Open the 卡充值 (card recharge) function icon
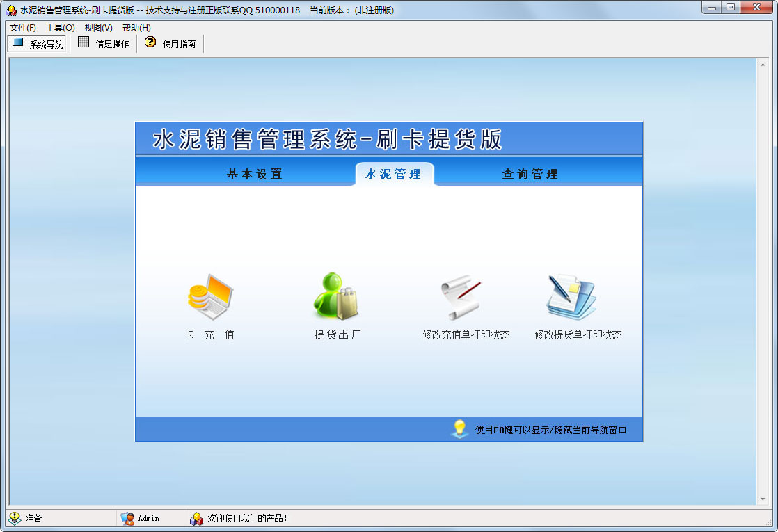Image resolution: width=778 pixels, height=532 pixels. click(x=210, y=296)
